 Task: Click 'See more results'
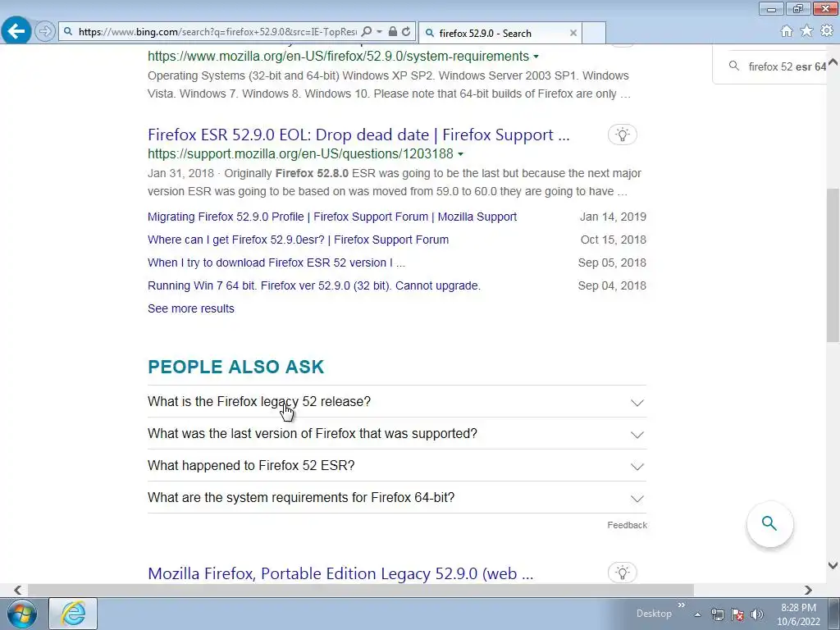(x=190, y=308)
